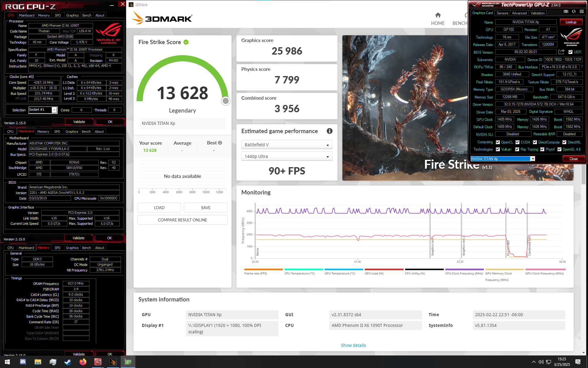Click the info icon next to Best score
The height and width of the screenshot is (368, 588).
220,143
